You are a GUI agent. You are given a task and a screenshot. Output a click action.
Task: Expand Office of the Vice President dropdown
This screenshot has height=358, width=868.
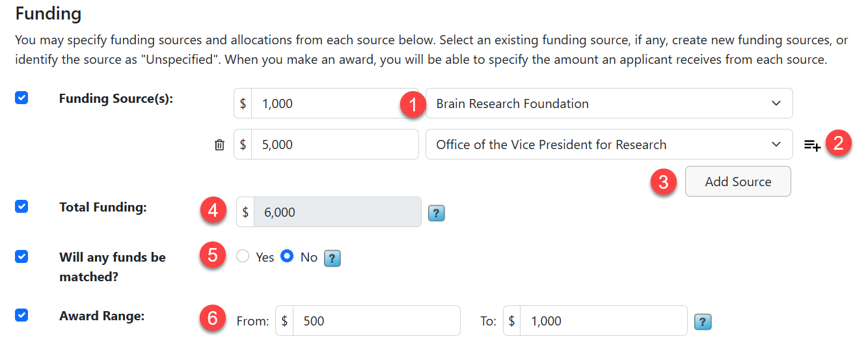pyautogui.click(x=609, y=145)
